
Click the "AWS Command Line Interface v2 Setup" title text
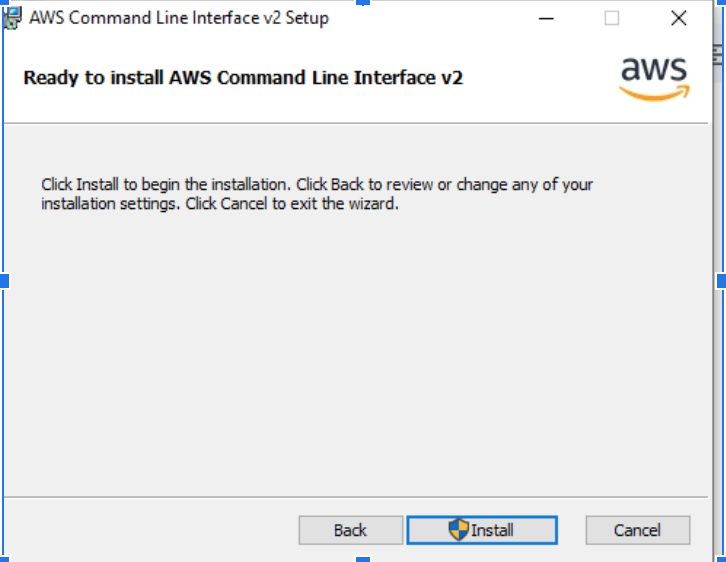(x=179, y=18)
